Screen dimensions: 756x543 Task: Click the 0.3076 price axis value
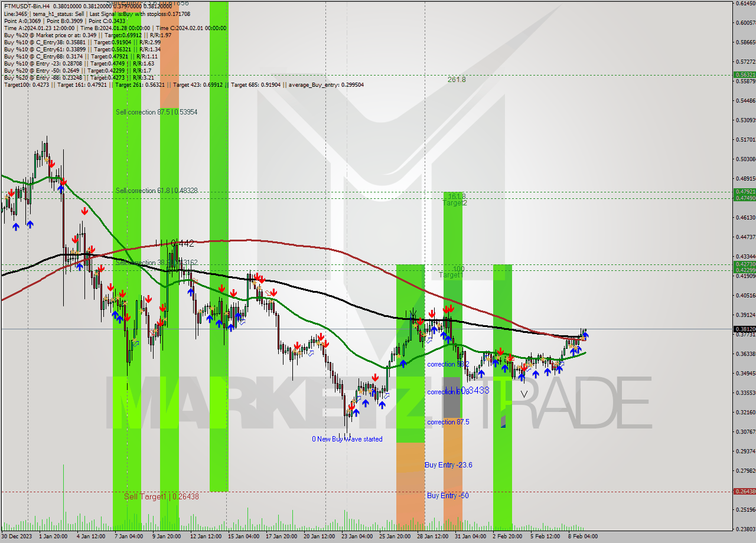(745, 431)
